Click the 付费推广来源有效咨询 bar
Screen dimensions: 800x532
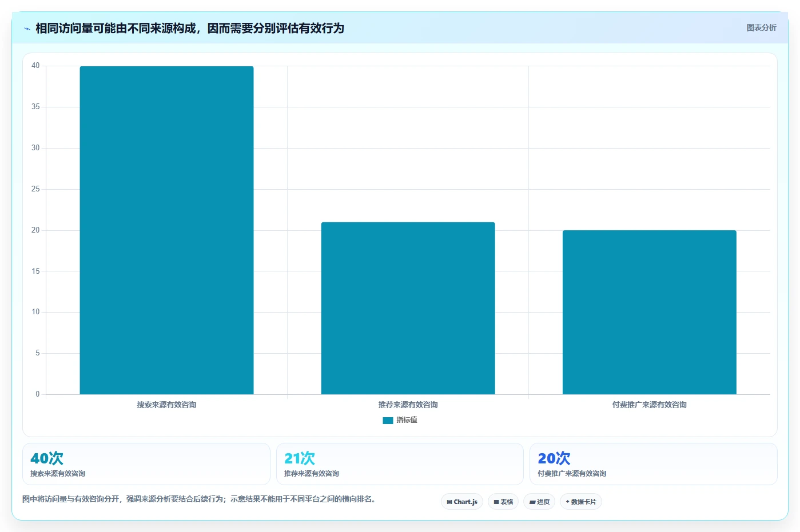(x=650, y=312)
